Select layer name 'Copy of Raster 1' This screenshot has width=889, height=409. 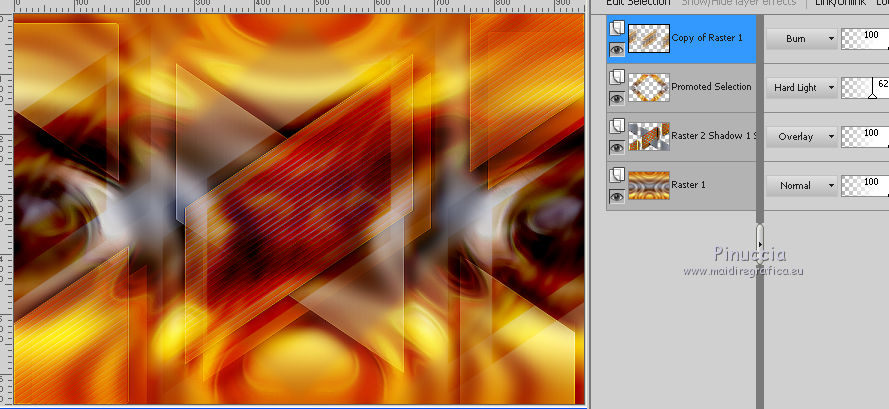706,37
